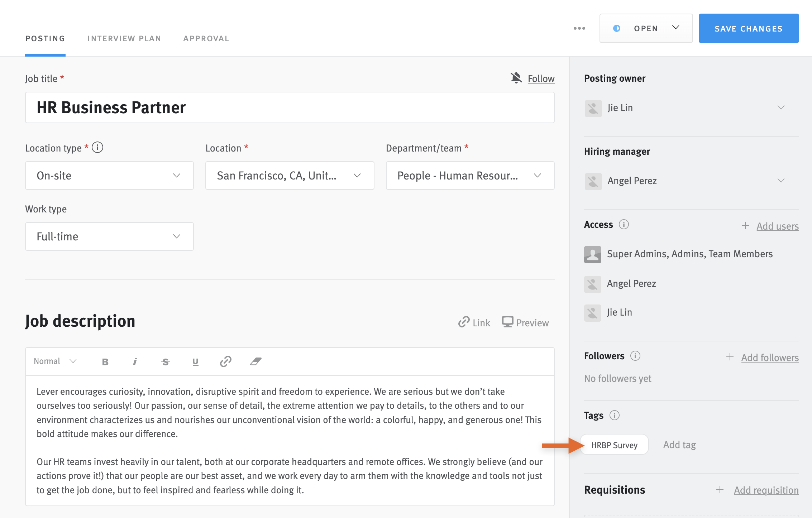Click the Add followers link
Image resolution: width=812 pixels, height=518 pixels.
pyautogui.click(x=770, y=358)
